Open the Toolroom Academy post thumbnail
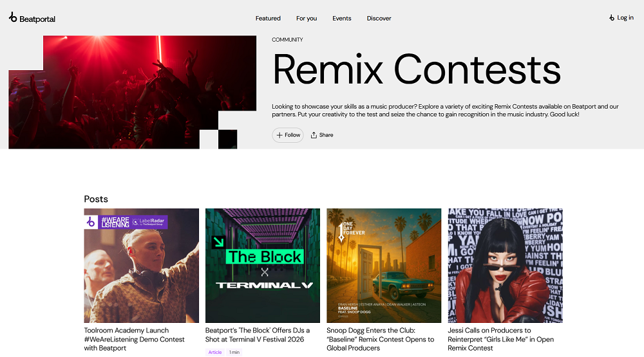644x357 pixels. tap(141, 266)
